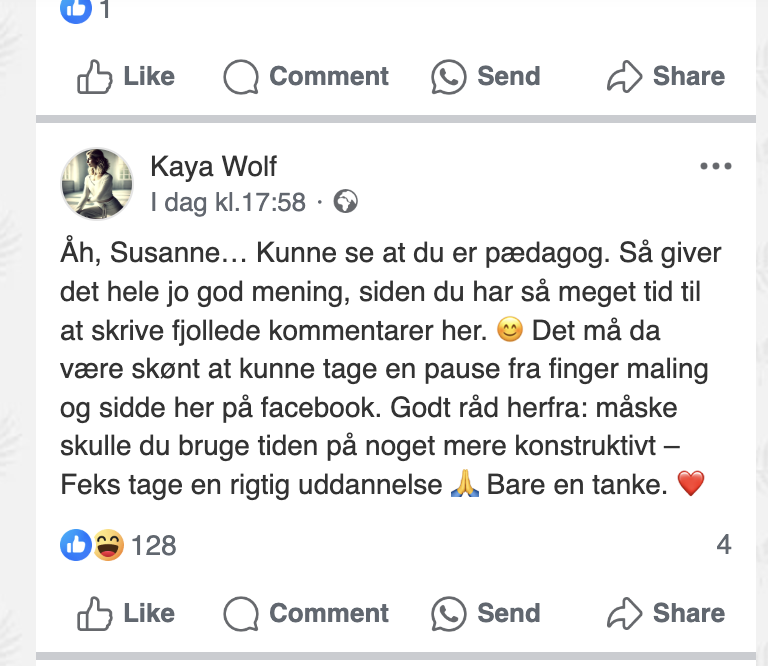The image size is (768, 666).
Task: Click the laughing haha reaction emoji
Action: pos(108,545)
